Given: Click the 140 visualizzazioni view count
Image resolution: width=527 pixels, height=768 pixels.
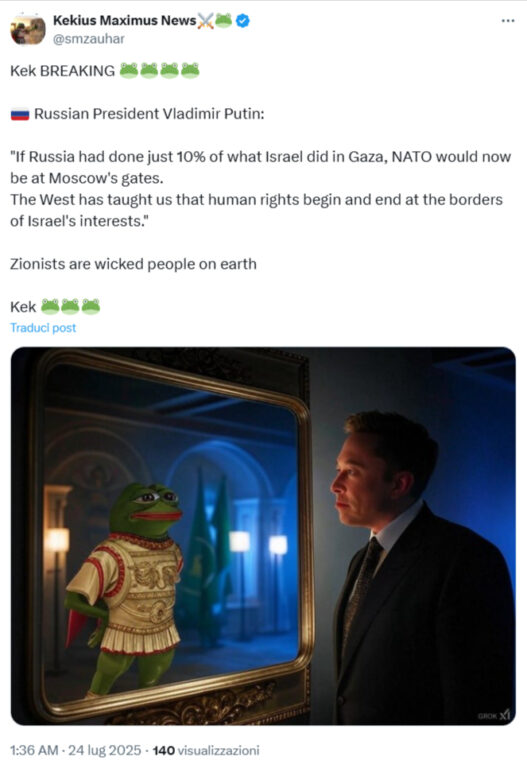Looking at the screenshot, I should click(206, 750).
